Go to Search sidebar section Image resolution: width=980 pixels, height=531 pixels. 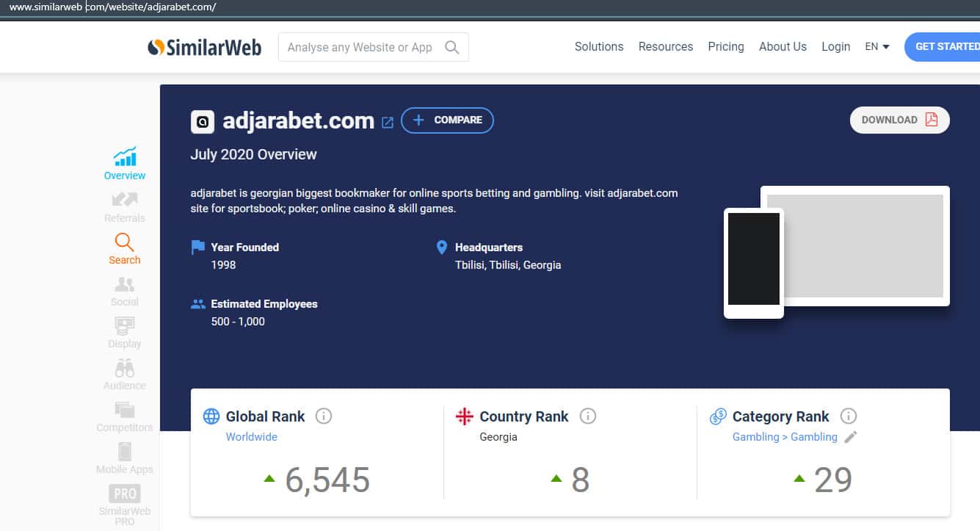(x=125, y=249)
